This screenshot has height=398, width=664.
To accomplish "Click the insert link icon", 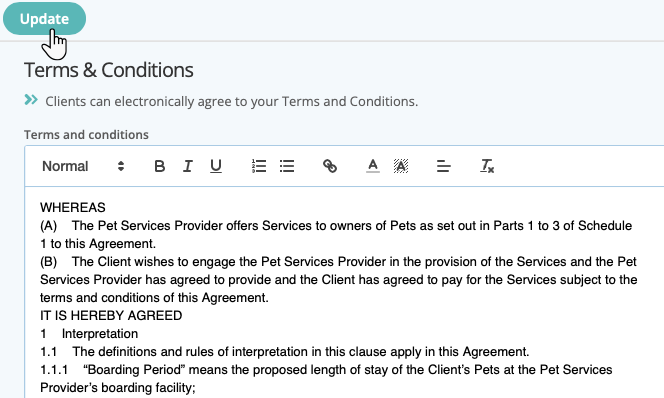I will [330, 166].
